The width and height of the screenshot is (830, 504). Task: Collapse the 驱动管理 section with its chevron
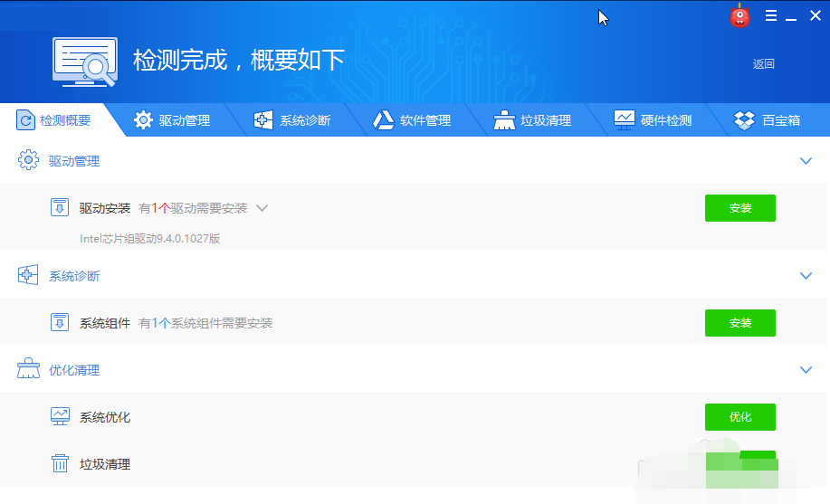pos(806,161)
